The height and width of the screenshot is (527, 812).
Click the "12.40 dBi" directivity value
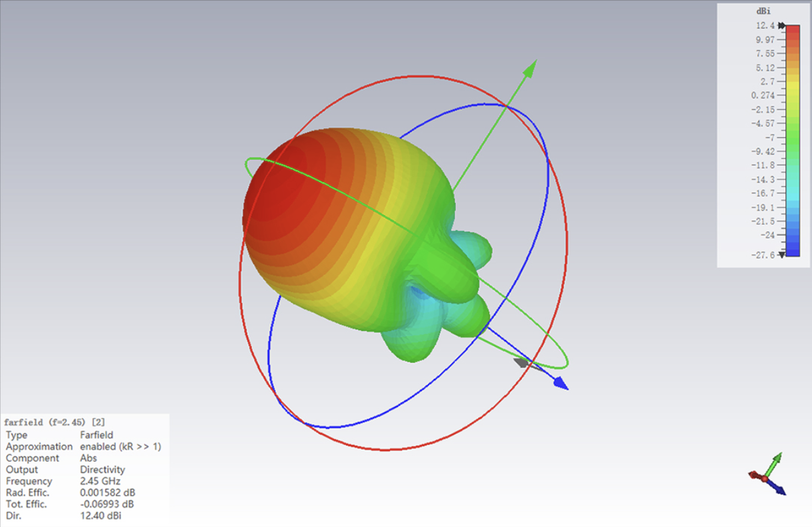101,516
